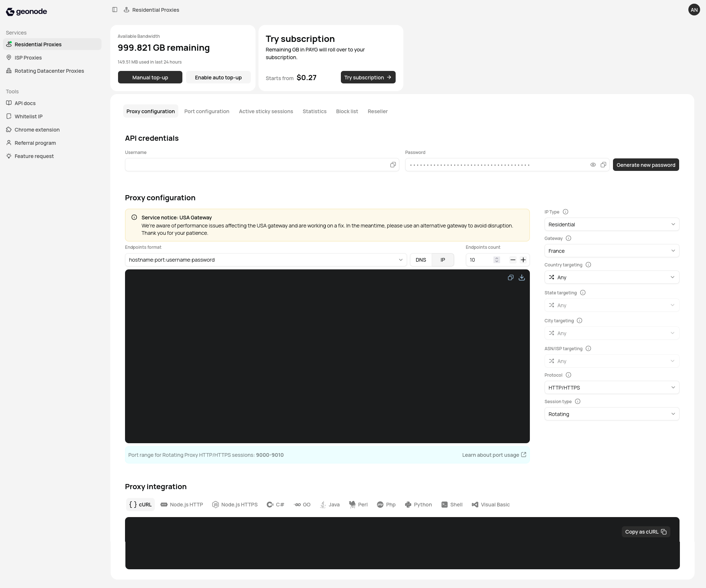706x588 pixels.
Task: Open ISP Proxies in sidebar
Action: 52,58
